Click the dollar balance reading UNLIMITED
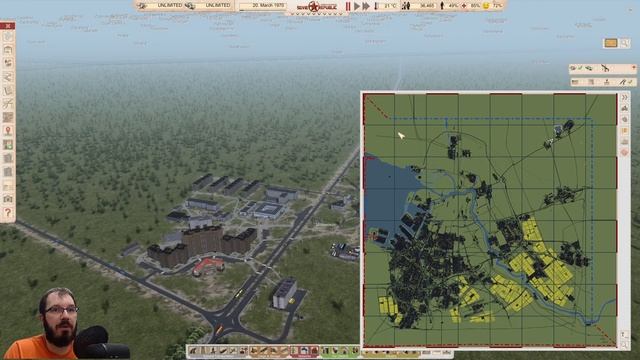The width and height of the screenshot is (640, 360). (x=218, y=5)
